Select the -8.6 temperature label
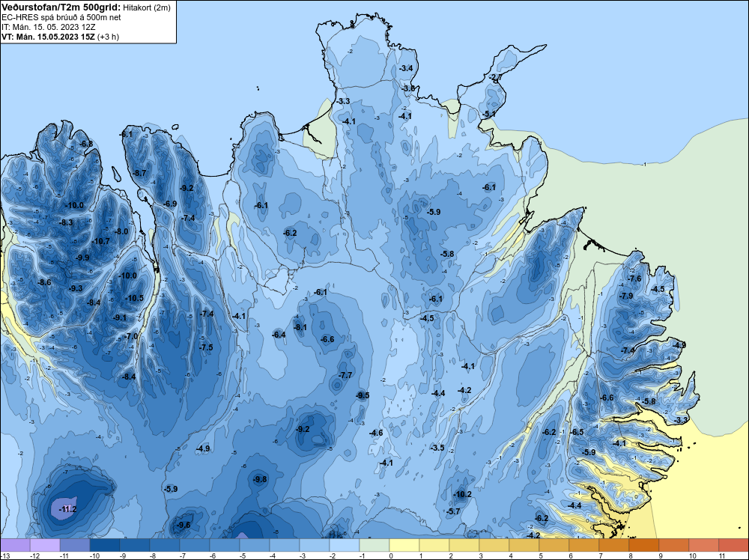 point(44,282)
